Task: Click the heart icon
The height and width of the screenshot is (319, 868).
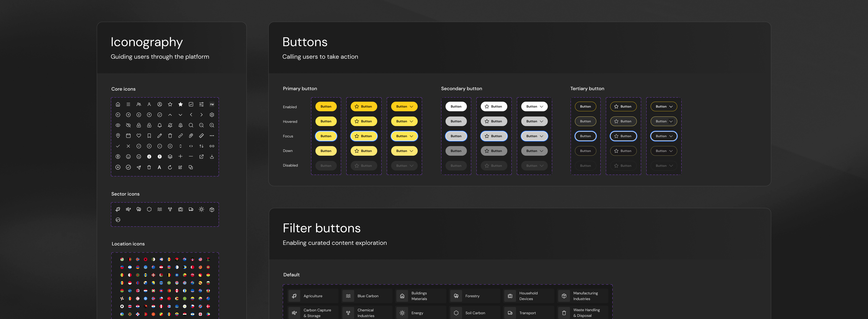Action: point(139,136)
